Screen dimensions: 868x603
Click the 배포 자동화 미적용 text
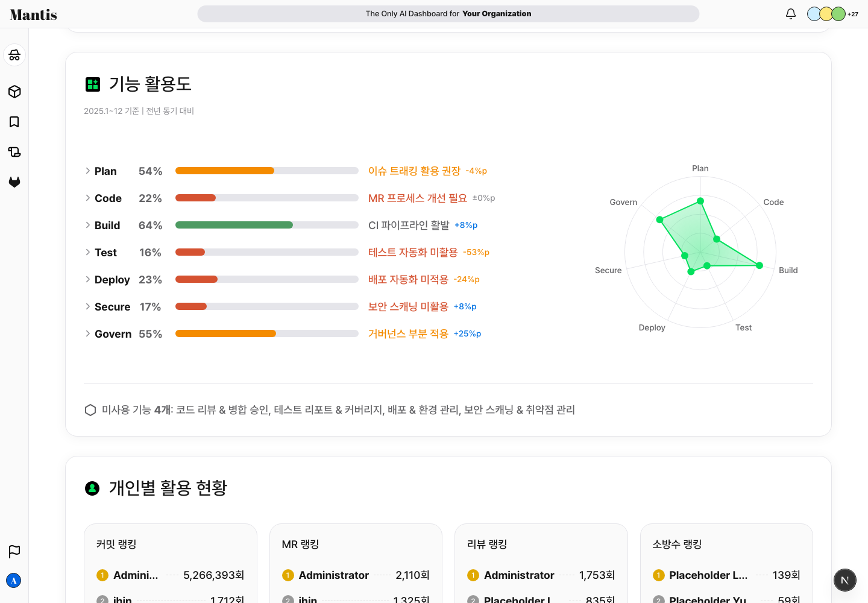408,280
